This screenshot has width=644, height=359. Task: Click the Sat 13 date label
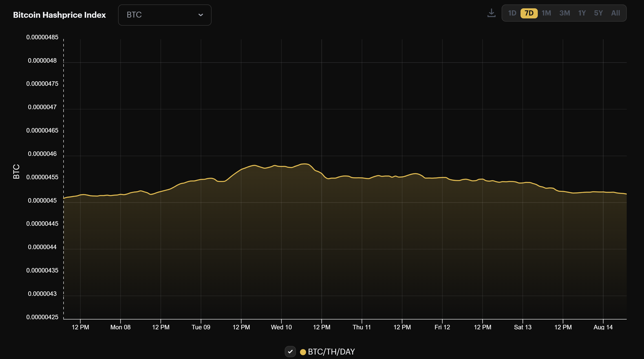[x=523, y=327]
